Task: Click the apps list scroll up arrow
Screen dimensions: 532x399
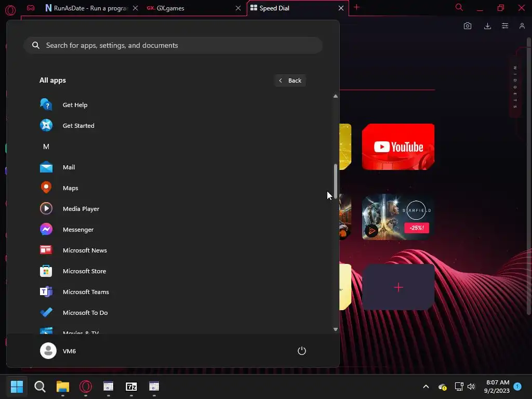Action: point(336,96)
